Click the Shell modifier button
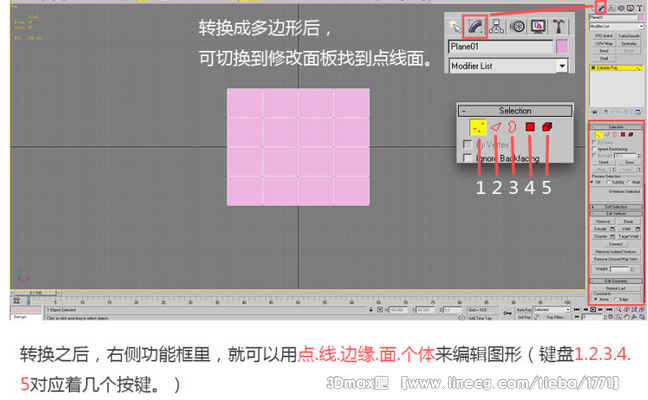This screenshot has width=648, height=400. tap(604, 58)
